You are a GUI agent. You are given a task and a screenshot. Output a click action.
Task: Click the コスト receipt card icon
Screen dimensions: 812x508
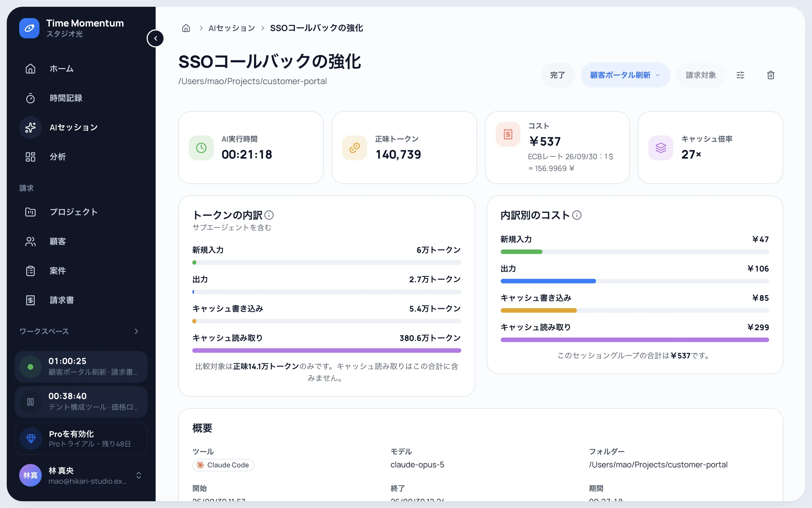(x=508, y=134)
